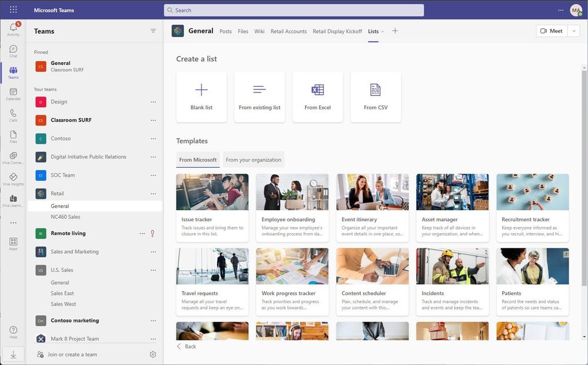
Task: Expand the Design team
Action: [59, 102]
